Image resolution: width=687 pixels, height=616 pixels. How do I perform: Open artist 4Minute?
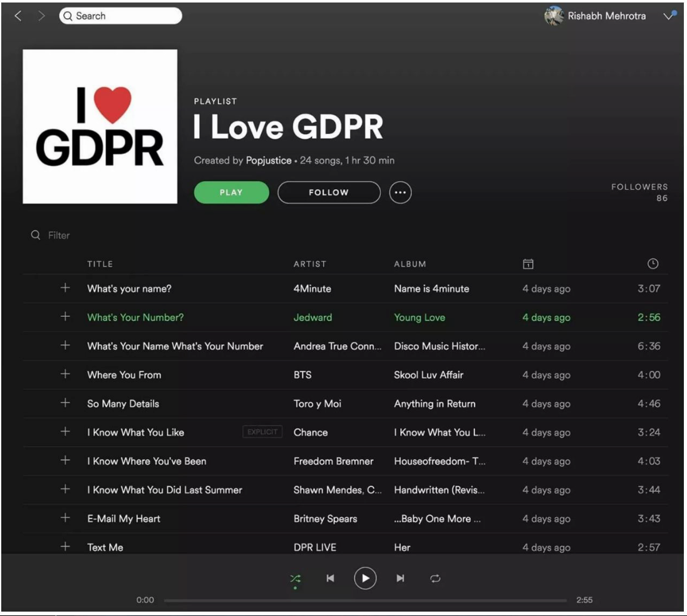[313, 289]
